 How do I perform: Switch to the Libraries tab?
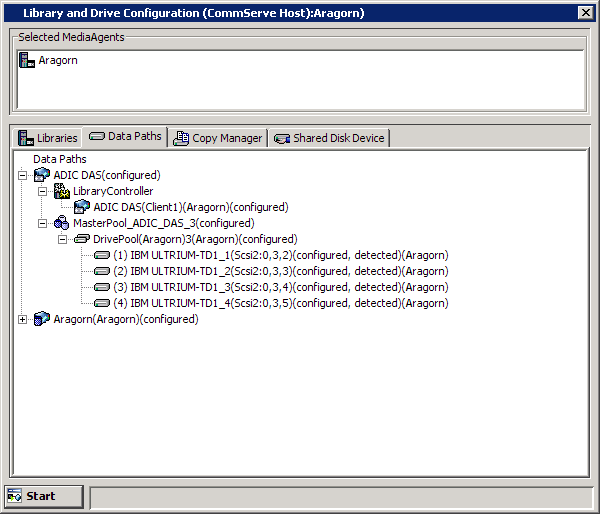(x=48, y=138)
